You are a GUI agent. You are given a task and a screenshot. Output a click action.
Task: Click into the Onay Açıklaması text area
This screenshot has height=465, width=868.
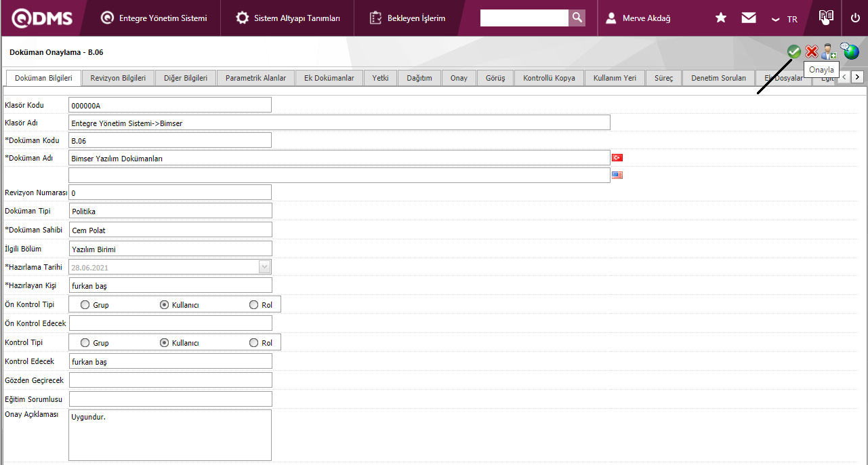[x=170, y=434]
